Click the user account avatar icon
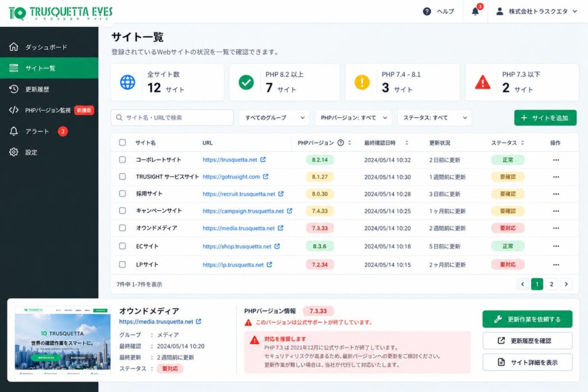The width and height of the screenshot is (588, 392). [500, 11]
